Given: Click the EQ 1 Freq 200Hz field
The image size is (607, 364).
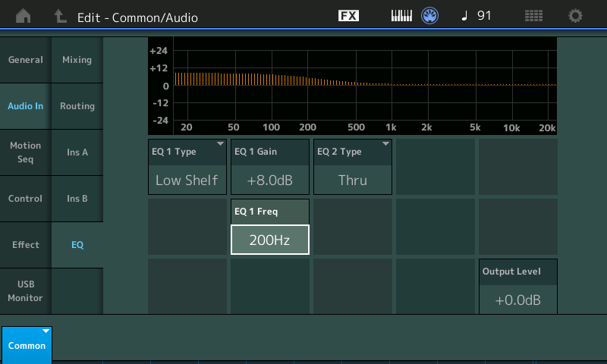Looking at the screenshot, I should pos(269,240).
